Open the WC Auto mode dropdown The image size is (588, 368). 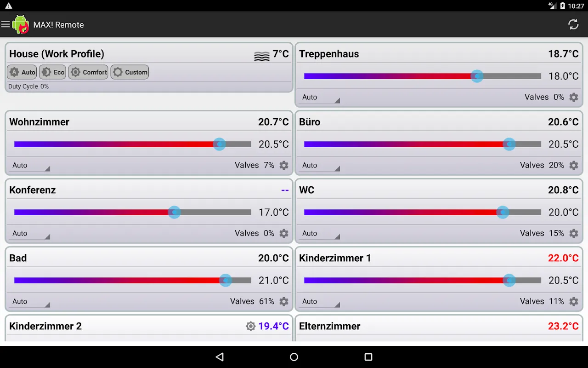320,233
